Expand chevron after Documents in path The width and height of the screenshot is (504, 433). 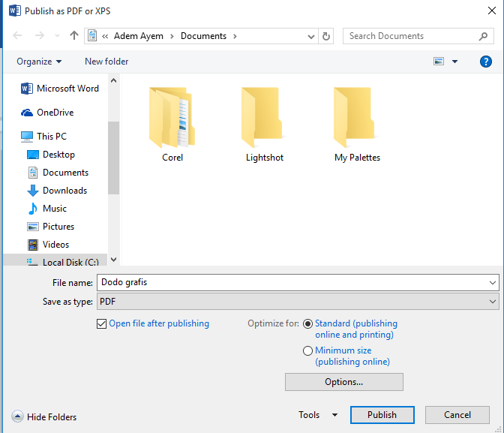point(235,36)
